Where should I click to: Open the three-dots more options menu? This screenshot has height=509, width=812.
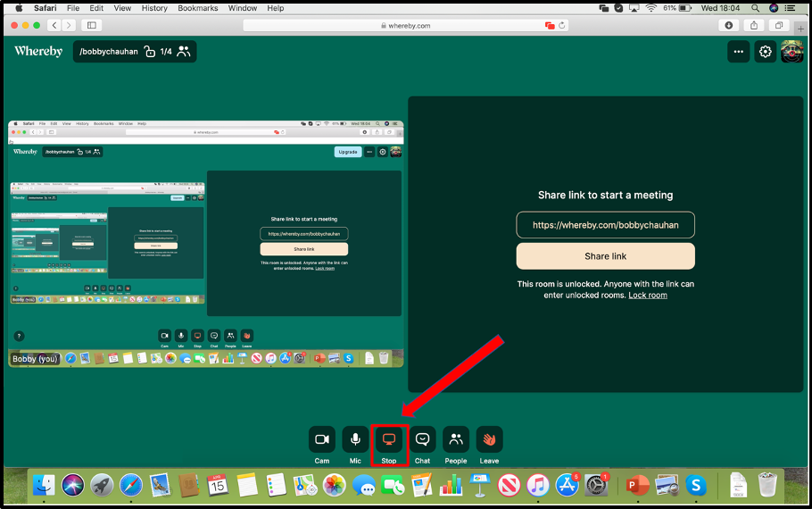(x=739, y=51)
